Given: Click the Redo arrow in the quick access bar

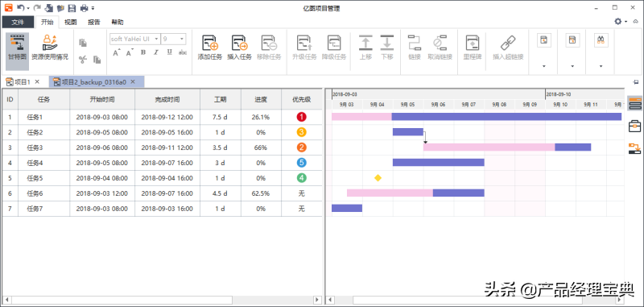Looking at the screenshot, I should click(x=37, y=8).
